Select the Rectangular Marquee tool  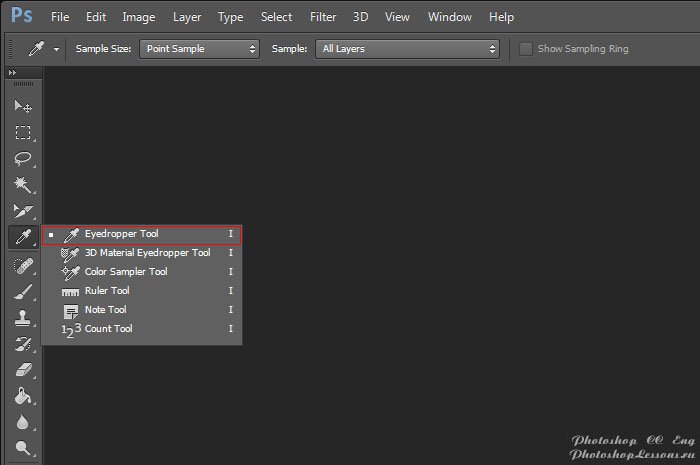pos(23,132)
